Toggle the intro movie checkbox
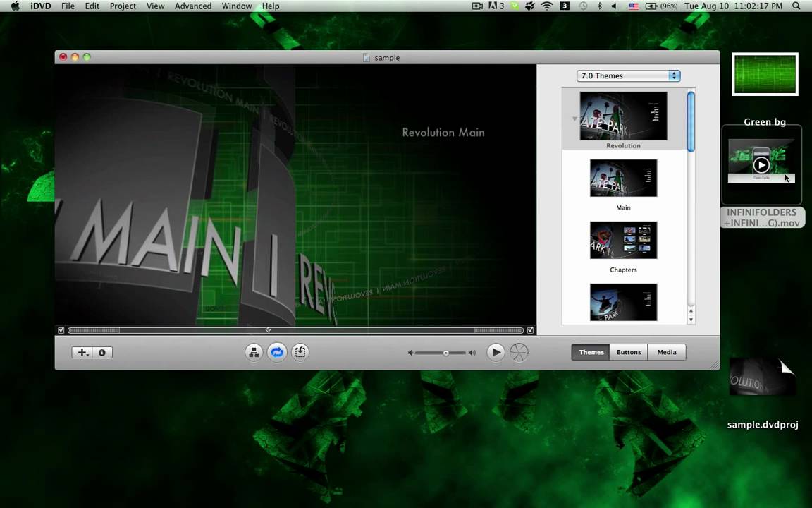The image size is (812, 508). 61,330
